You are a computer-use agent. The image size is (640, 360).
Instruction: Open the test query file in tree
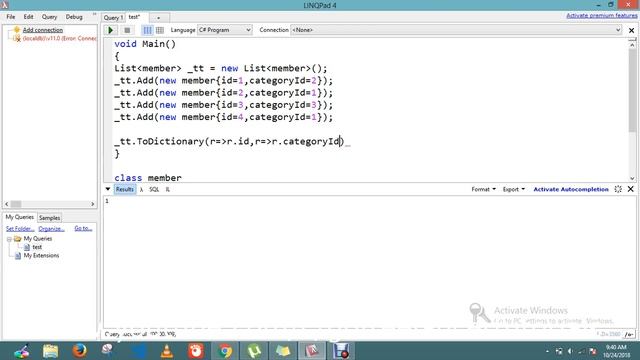pos(37,247)
